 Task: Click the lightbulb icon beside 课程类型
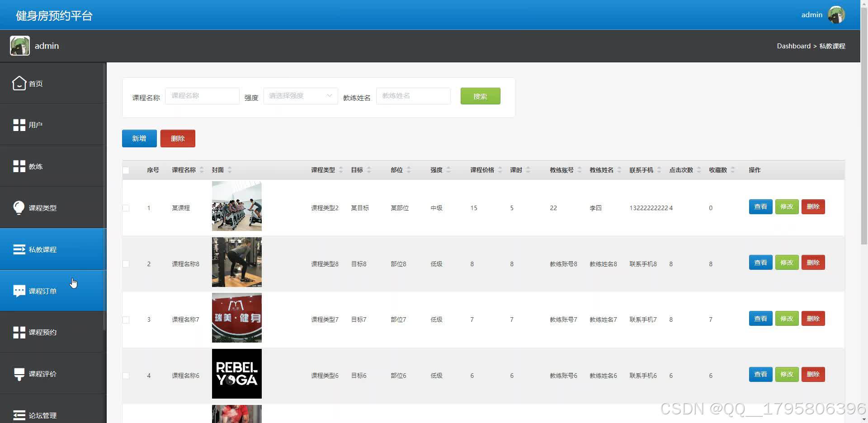[x=19, y=207]
